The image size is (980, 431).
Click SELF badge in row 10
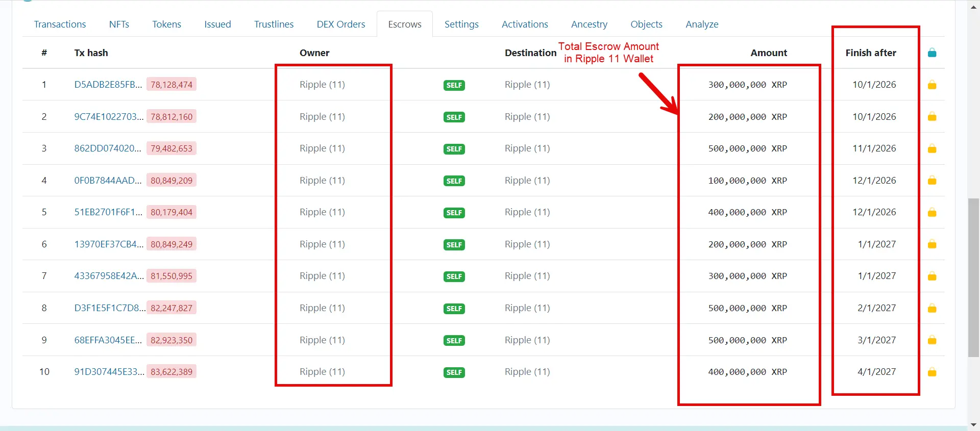coord(454,372)
